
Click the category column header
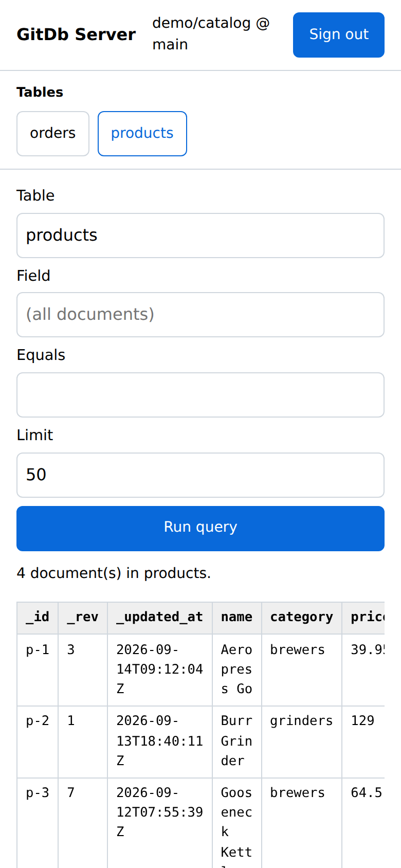pyautogui.click(x=302, y=618)
